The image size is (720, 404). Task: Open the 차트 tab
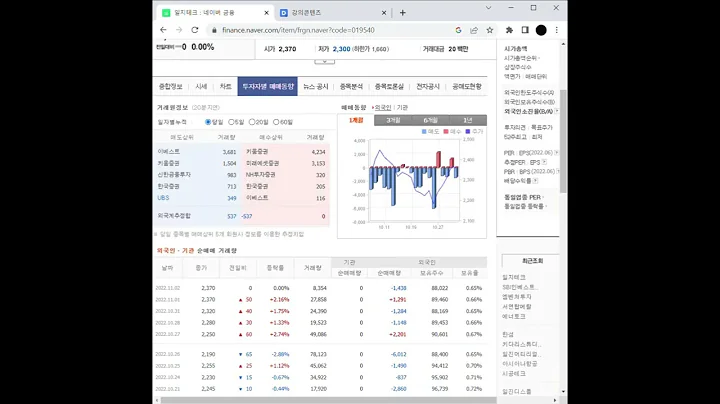click(225, 86)
